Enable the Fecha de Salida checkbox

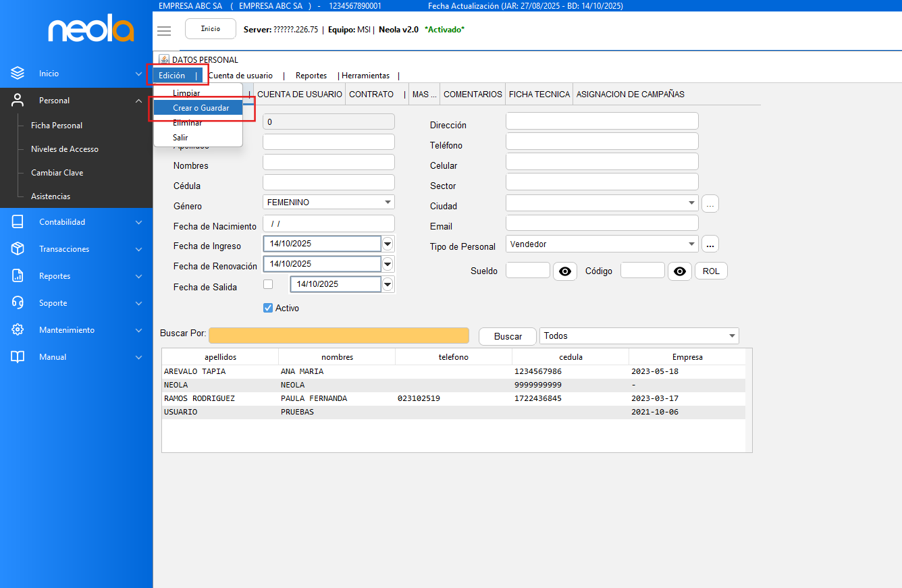[268, 284]
